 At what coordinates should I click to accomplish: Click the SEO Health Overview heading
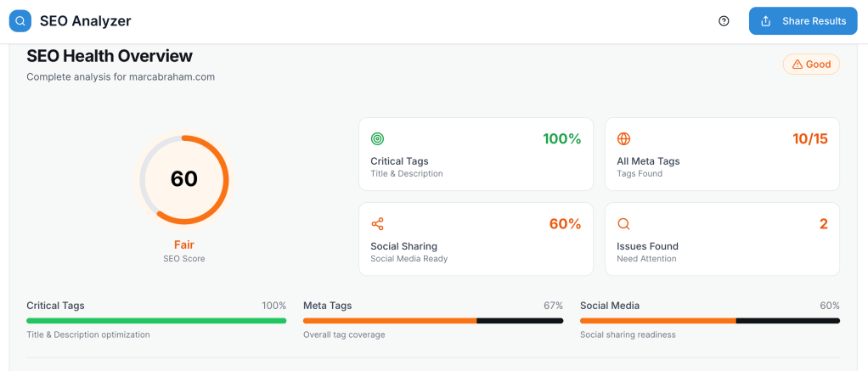pyautogui.click(x=110, y=56)
